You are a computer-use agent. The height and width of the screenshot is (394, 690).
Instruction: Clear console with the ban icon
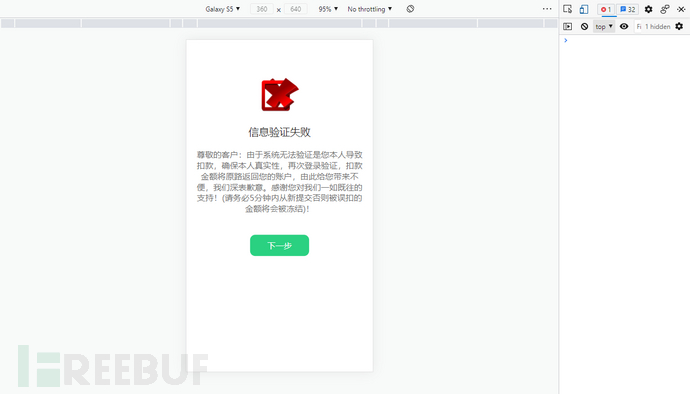584,26
